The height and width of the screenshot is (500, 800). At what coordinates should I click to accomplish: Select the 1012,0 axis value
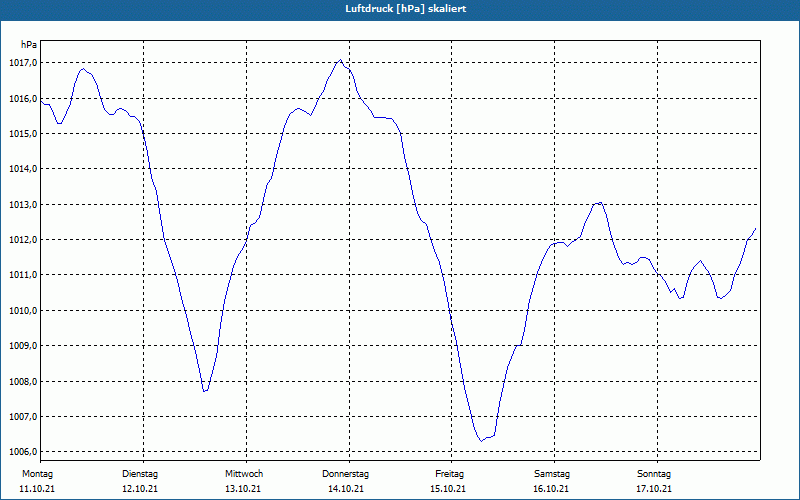point(23,240)
